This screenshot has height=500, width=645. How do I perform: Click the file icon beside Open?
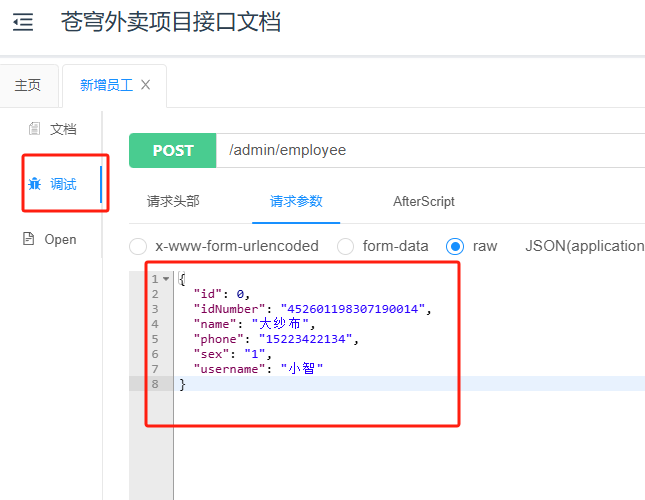pyautogui.click(x=28, y=239)
